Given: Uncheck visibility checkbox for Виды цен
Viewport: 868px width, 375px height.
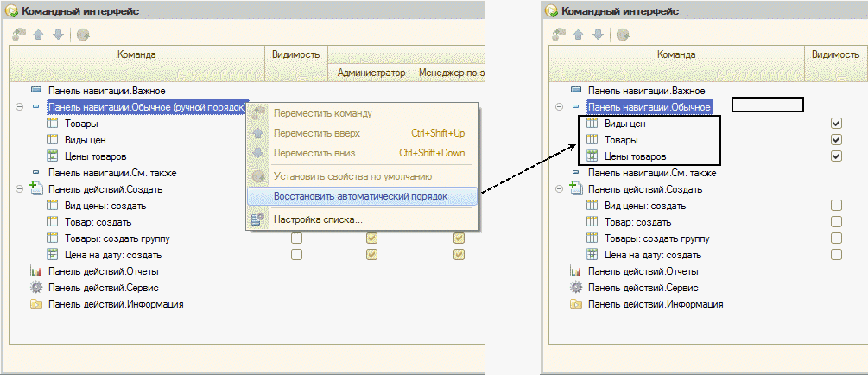Looking at the screenshot, I should tap(836, 123).
